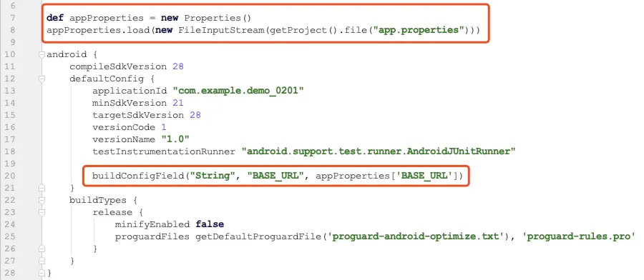
Task: Collapse the android block fold marker
Action: [42, 54]
